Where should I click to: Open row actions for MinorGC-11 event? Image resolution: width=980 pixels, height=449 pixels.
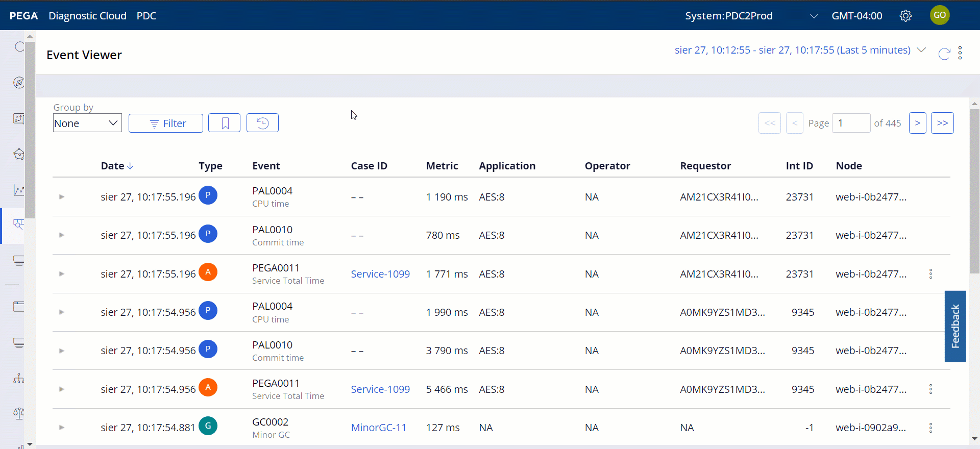930,428
